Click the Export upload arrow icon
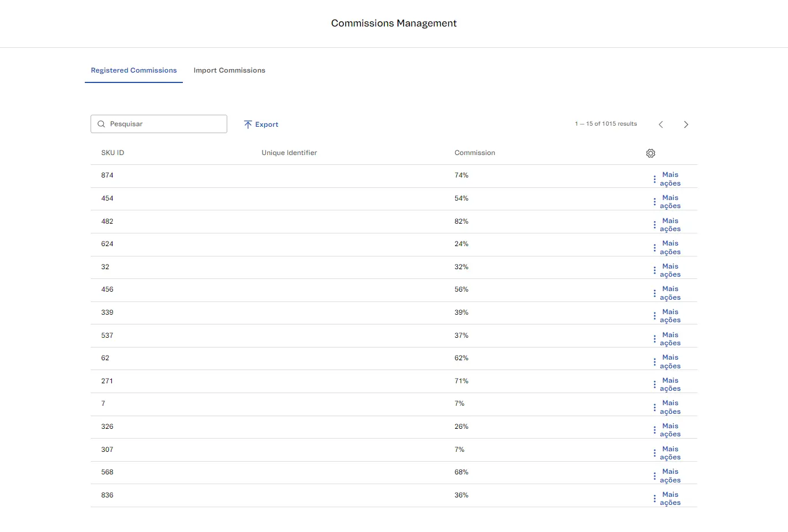 point(248,124)
